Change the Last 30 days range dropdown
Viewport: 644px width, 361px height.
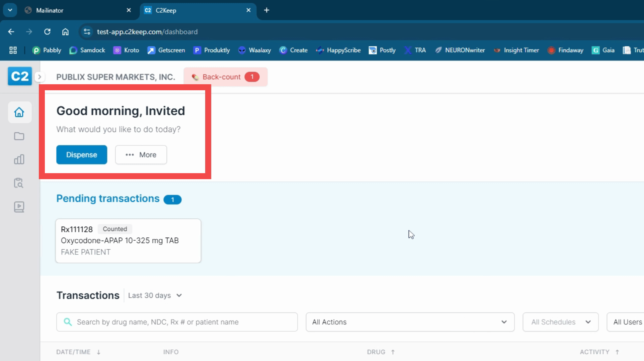[155, 295]
